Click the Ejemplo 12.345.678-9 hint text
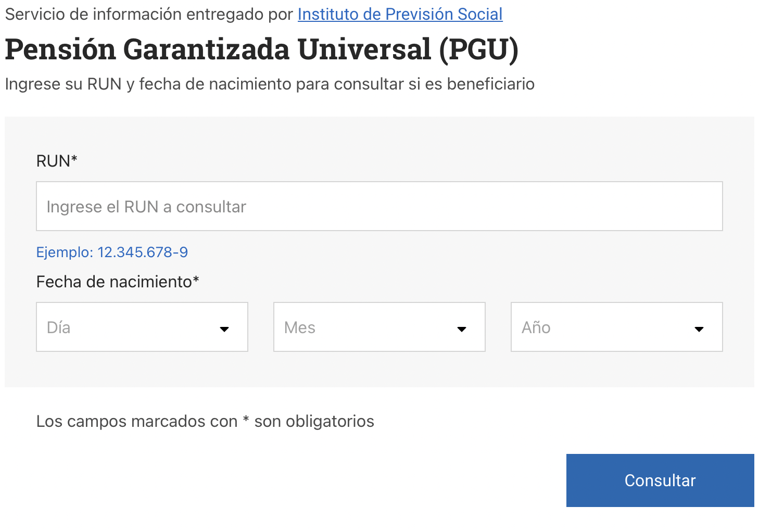Image resolution: width=759 pixels, height=532 pixels. pos(112,252)
